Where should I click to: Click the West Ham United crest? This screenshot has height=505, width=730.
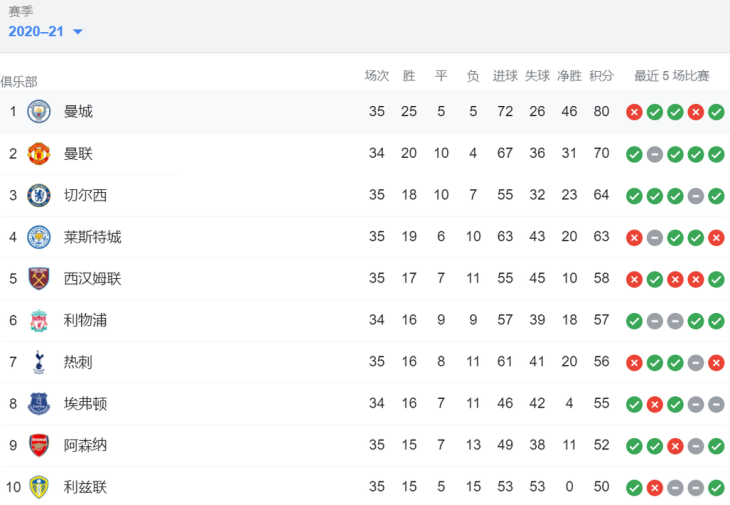(x=39, y=278)
